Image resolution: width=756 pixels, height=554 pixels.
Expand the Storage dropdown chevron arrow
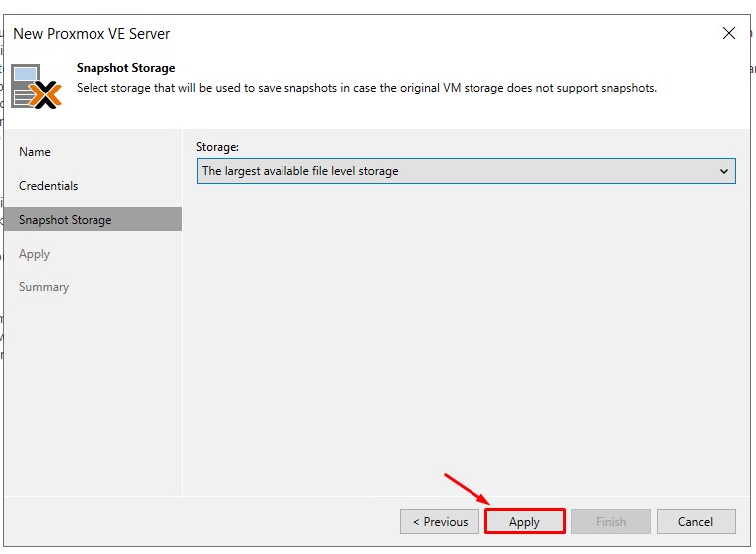click(724, 171)
